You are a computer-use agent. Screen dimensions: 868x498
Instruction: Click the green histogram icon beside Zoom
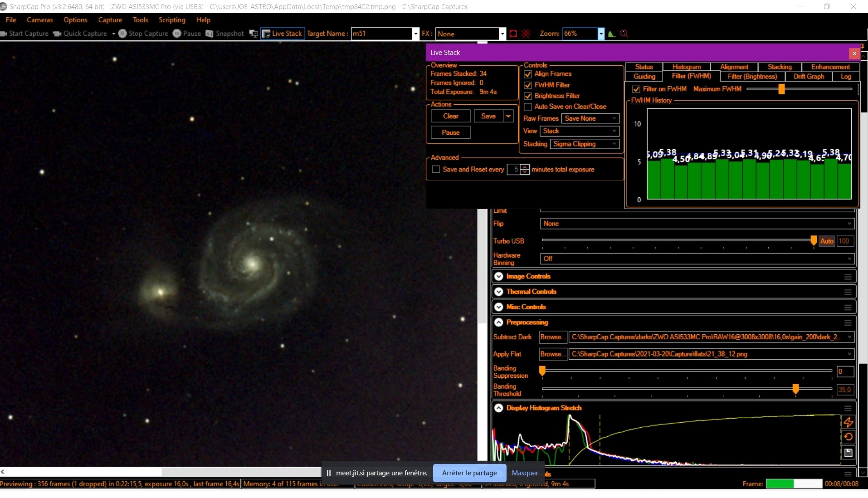(611, 34)
